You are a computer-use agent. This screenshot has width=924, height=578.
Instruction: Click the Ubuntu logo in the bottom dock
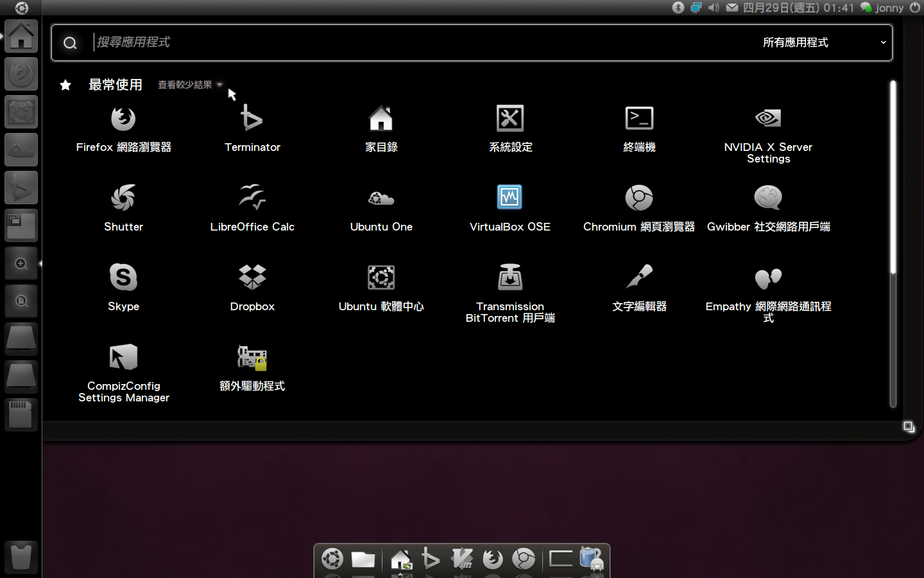(332, 559)
